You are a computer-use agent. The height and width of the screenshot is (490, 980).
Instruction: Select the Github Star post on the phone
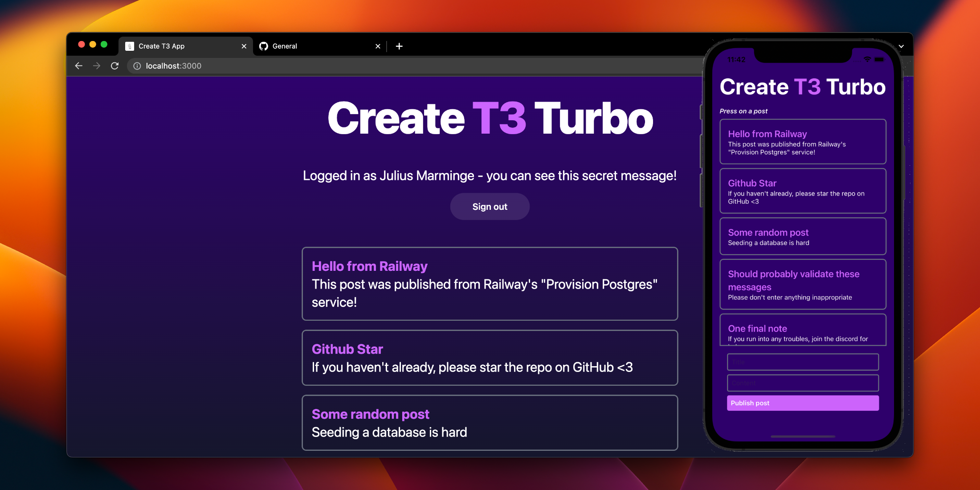pos(802,191)
